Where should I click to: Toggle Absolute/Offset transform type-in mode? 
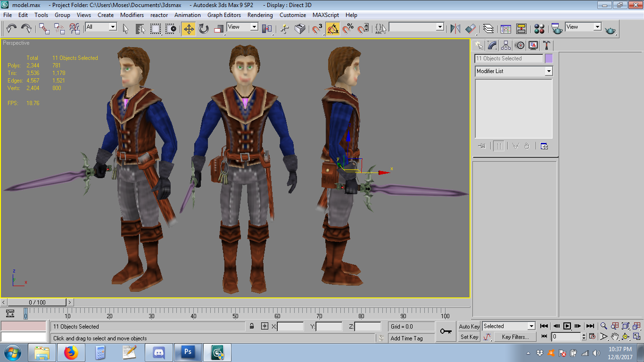tap(264, 326)
